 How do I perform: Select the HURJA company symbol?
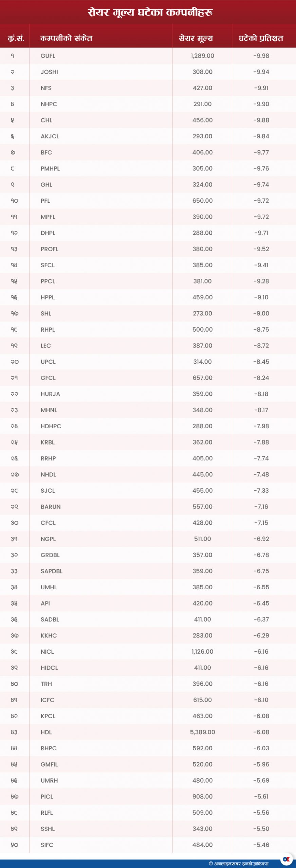pos(50,394)
